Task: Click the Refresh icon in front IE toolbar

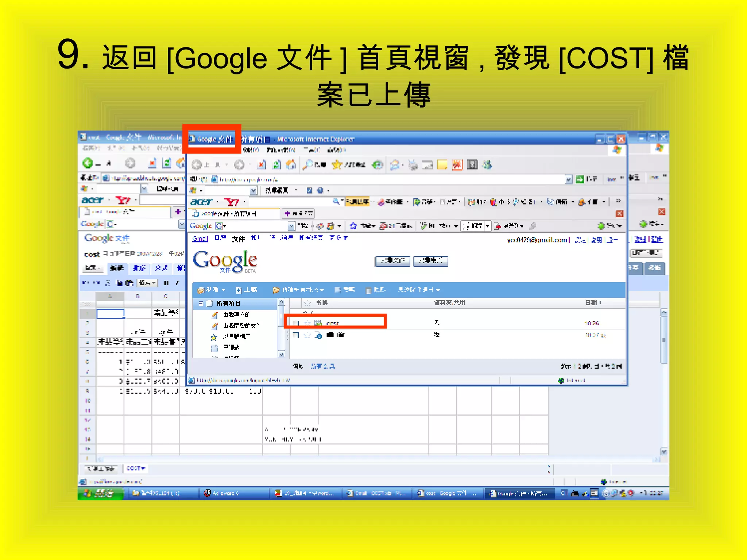Action: point(276,165)
